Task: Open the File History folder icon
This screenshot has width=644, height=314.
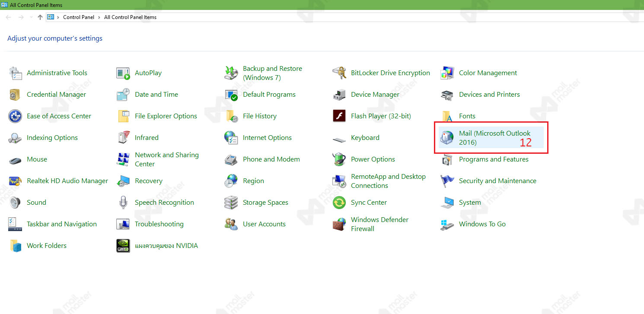Action: (231, 116)
